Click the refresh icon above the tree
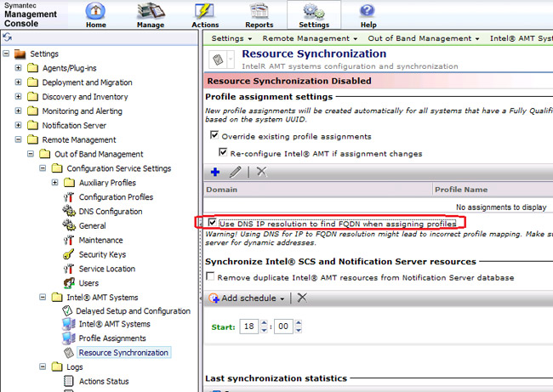The image size is (553, 392). (8, 37)
